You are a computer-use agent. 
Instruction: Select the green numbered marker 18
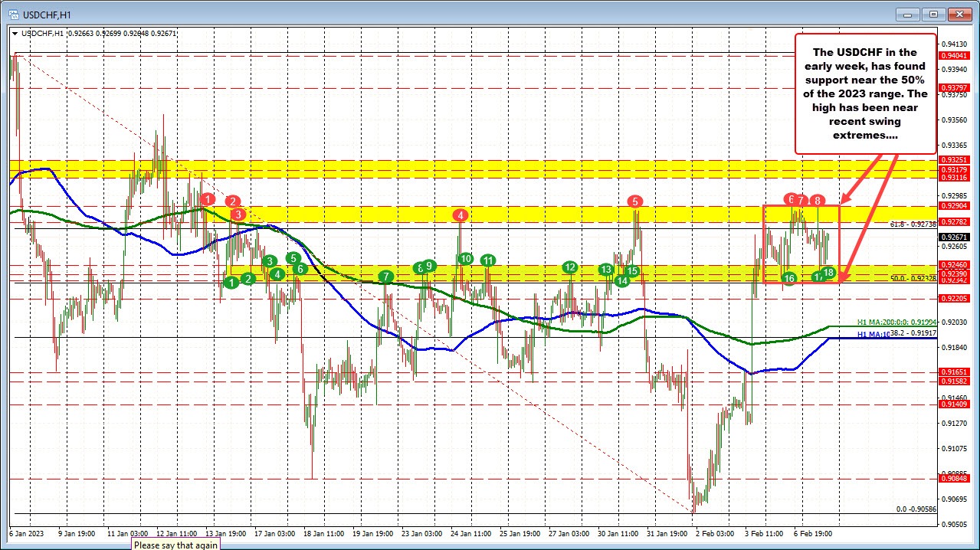coord(828,272)
